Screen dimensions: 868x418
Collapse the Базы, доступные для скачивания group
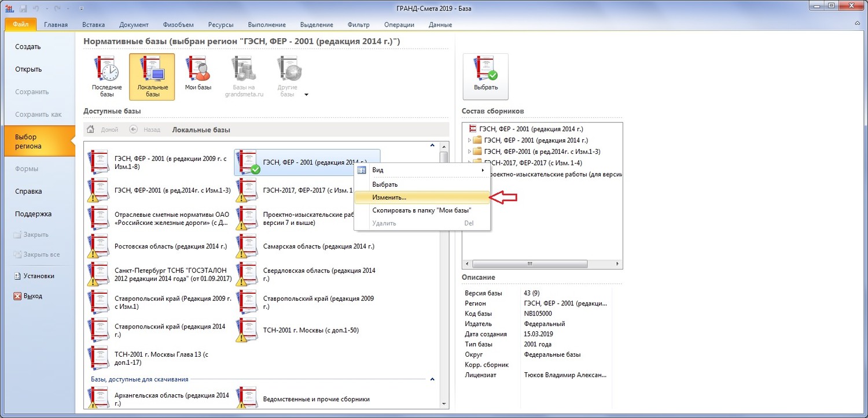(432, 379)
